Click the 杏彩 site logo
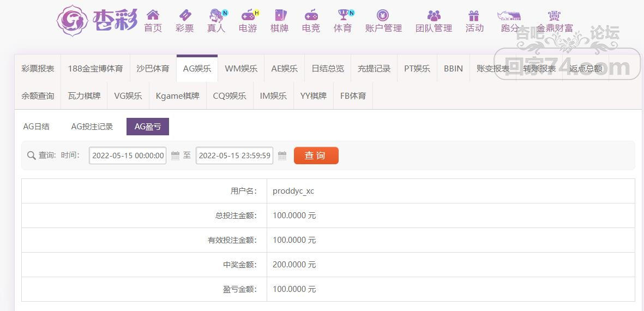 pyautogui.click(x=97, y=21)
